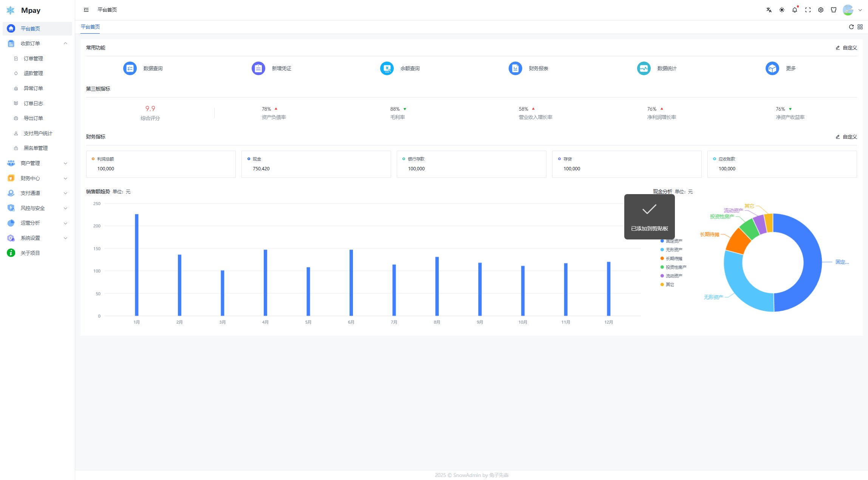Select 订单管理 in the sidebar

[x=33, y=59]
